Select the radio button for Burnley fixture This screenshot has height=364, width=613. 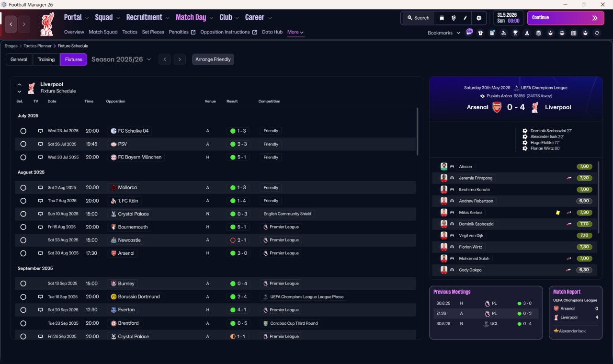coord(23,284)
